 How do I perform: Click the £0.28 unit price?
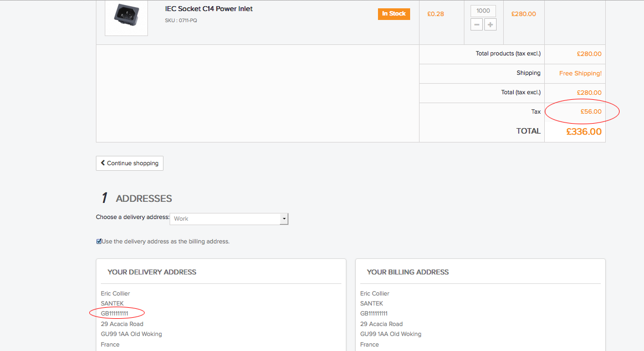tap(436, 14)
